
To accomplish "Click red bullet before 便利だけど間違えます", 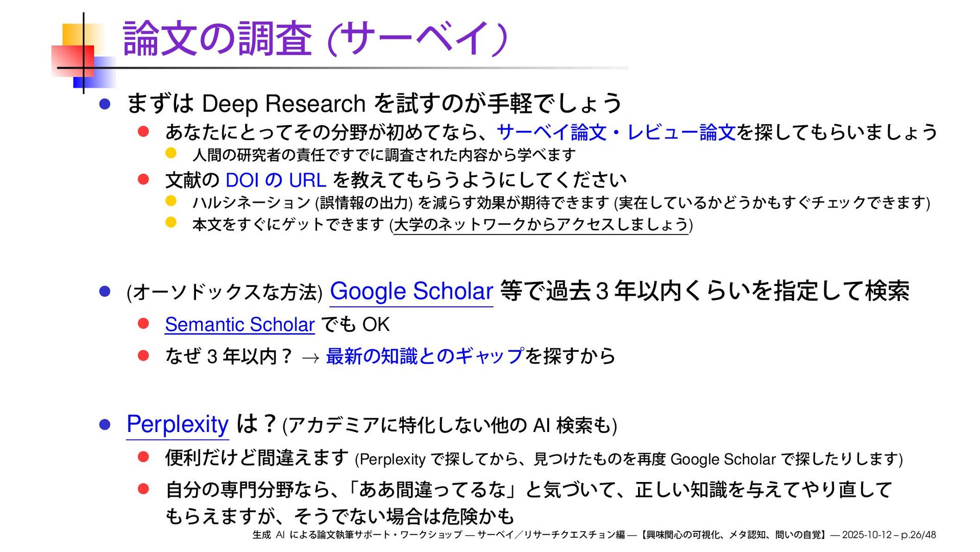I will pyautogui.click(x=143, y=457).
